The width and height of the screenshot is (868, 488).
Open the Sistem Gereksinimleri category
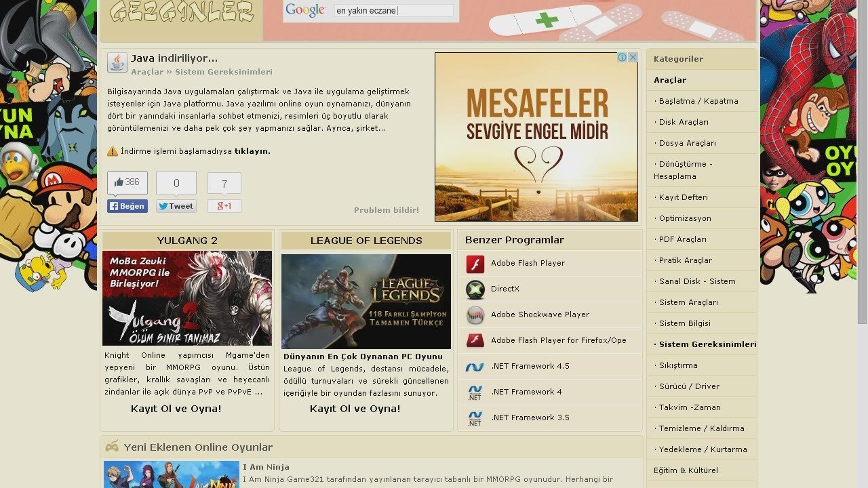(x=707, y=344)
